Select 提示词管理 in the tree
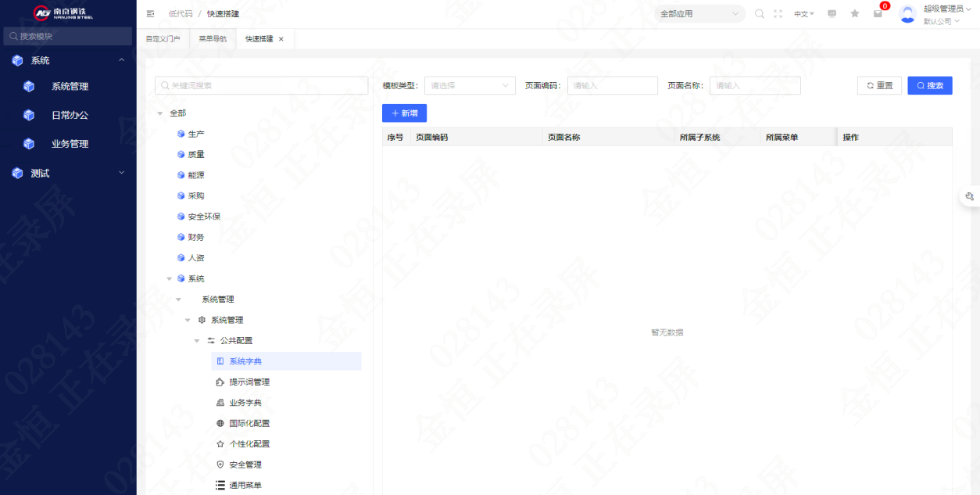The height and width of the screenshot is (495, 980). pyautogui.click(x=249, y=382)
